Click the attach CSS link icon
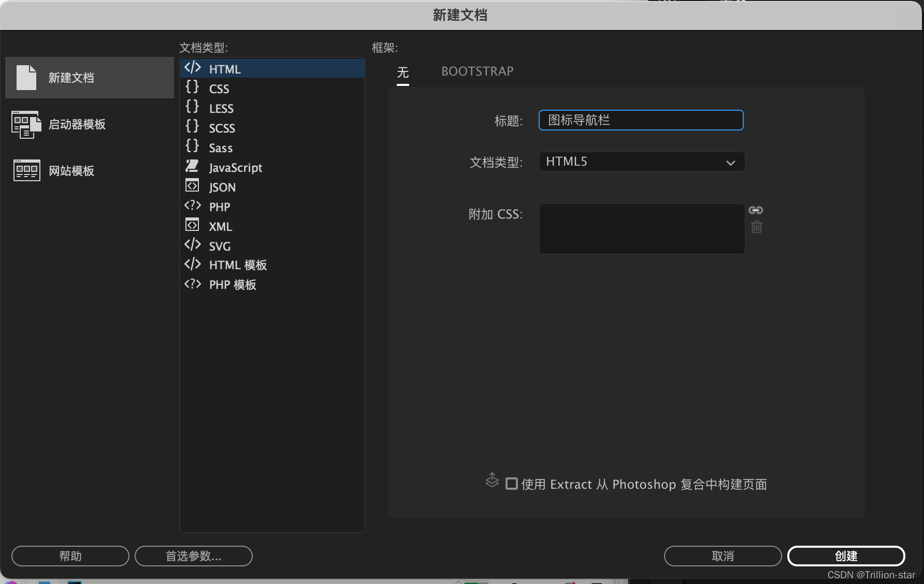Image resolution: width=924 pixels, height=584 pixels. [x=756, y=210]
